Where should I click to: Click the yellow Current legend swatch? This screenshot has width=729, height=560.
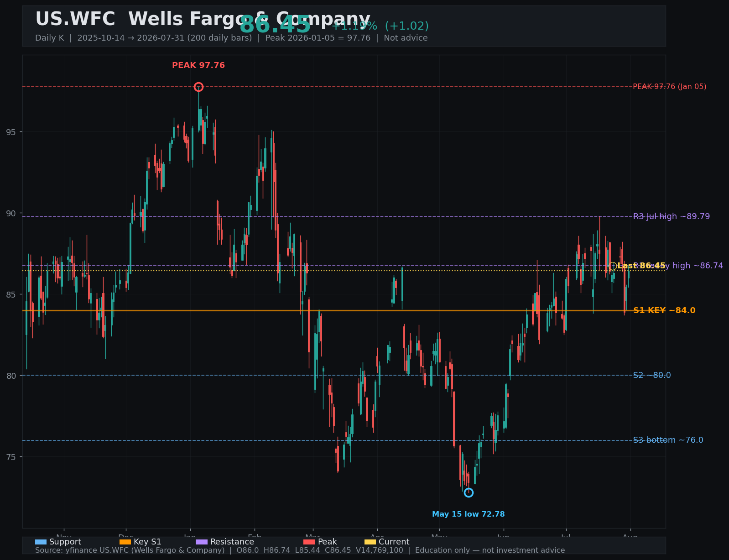370,542
